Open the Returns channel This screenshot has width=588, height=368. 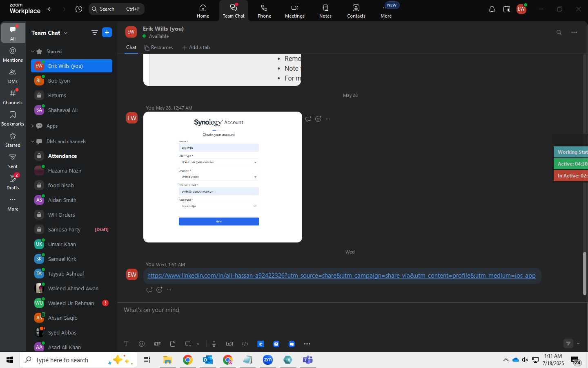(x=71, y=95)
